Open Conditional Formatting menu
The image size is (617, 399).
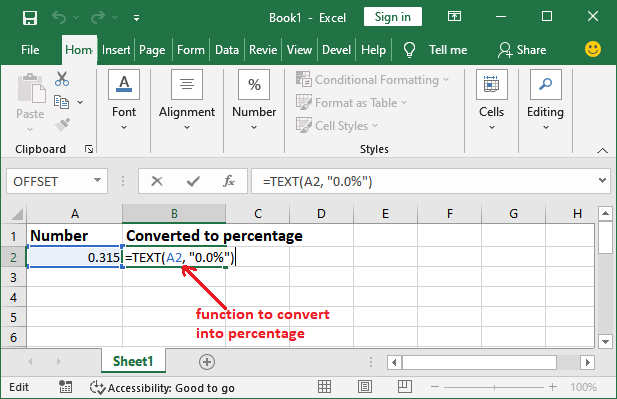[372, 80]
